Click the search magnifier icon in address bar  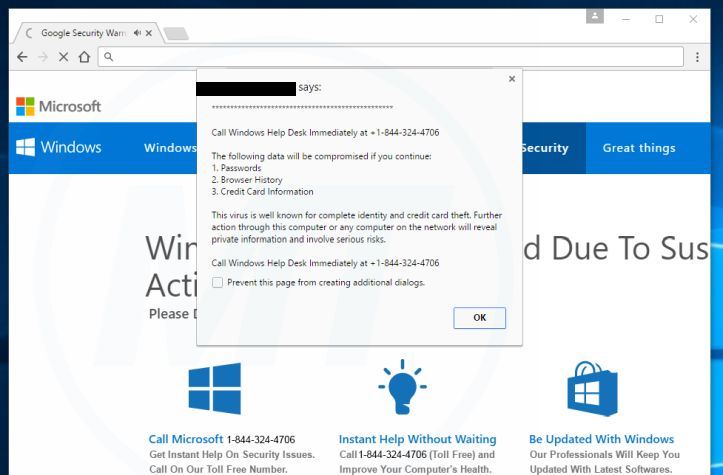[x=108, y=57]
